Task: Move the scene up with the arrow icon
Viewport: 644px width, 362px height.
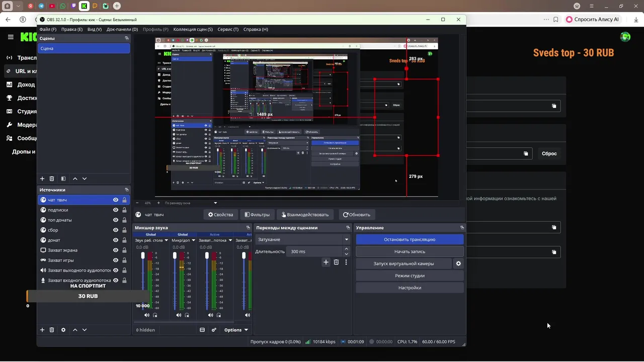Action: [x=75, y=178]
